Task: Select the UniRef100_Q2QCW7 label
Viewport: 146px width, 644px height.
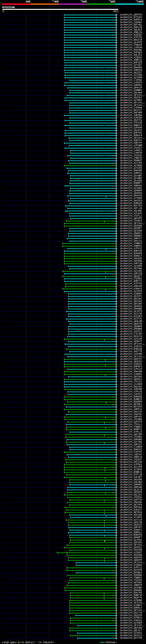Action: pyautogui.click(x=131, y=35)
